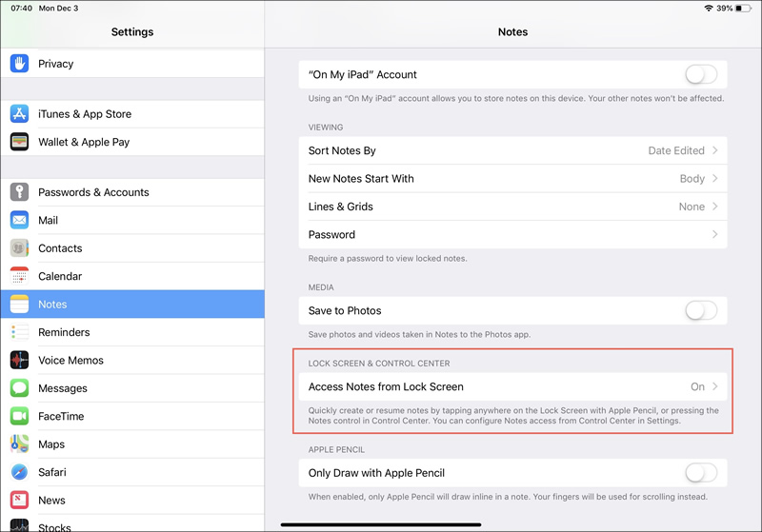This screenshot has height=532, width=762.
Task: Open Lines & Grids chooser
Action: point(512,207)
